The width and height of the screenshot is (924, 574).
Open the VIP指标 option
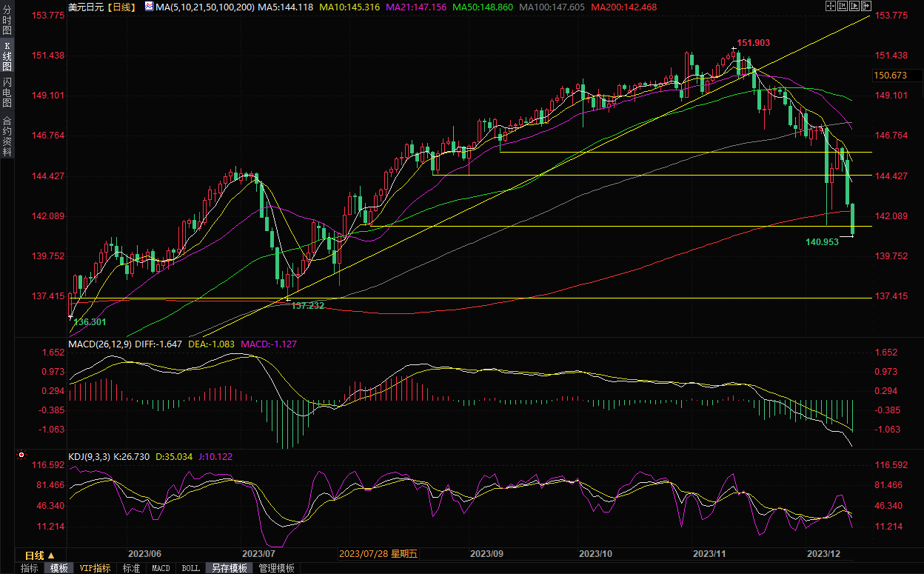[x=95, y=568]
